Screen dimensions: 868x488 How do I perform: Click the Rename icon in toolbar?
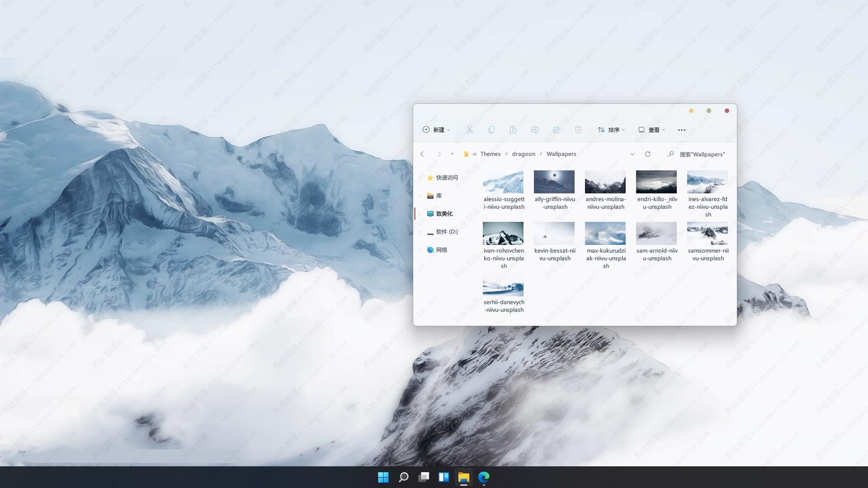point(535,130)
